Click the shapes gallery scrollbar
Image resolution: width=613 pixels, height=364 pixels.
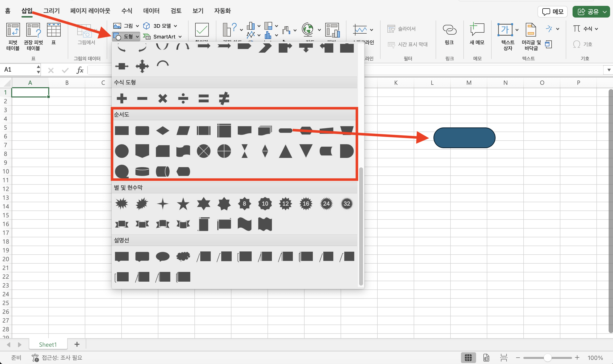(x=361, y=227)
